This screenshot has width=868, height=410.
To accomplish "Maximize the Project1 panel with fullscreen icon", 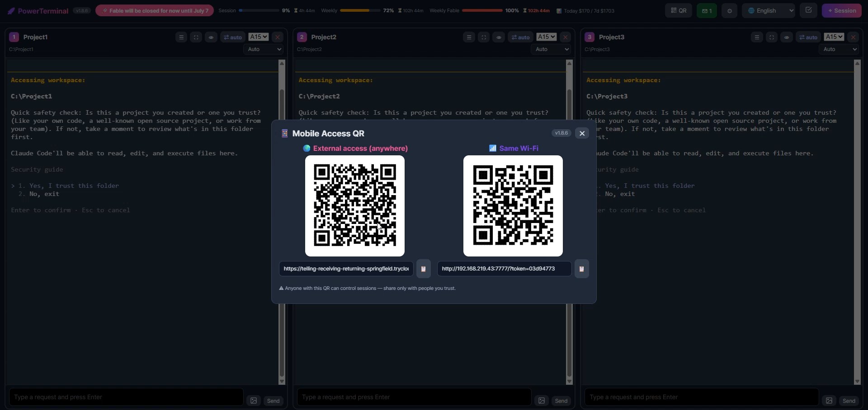I will 196,37.
